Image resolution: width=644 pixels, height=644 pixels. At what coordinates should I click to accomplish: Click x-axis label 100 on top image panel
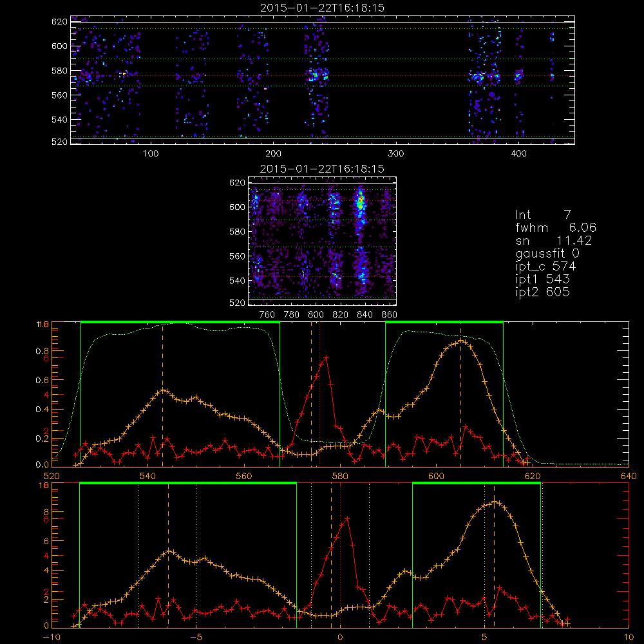point(151,154)
